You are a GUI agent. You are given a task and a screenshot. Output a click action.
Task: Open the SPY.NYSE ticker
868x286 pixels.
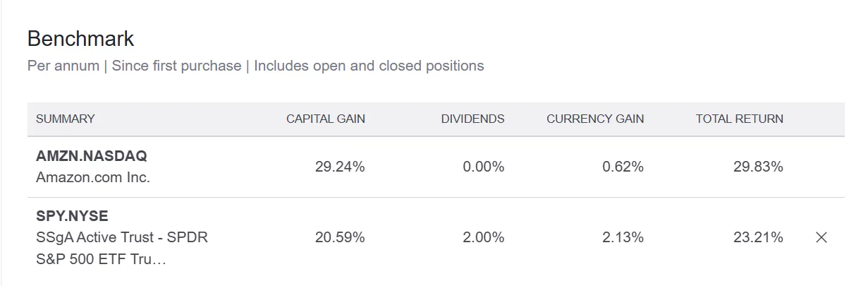[72, 216]
